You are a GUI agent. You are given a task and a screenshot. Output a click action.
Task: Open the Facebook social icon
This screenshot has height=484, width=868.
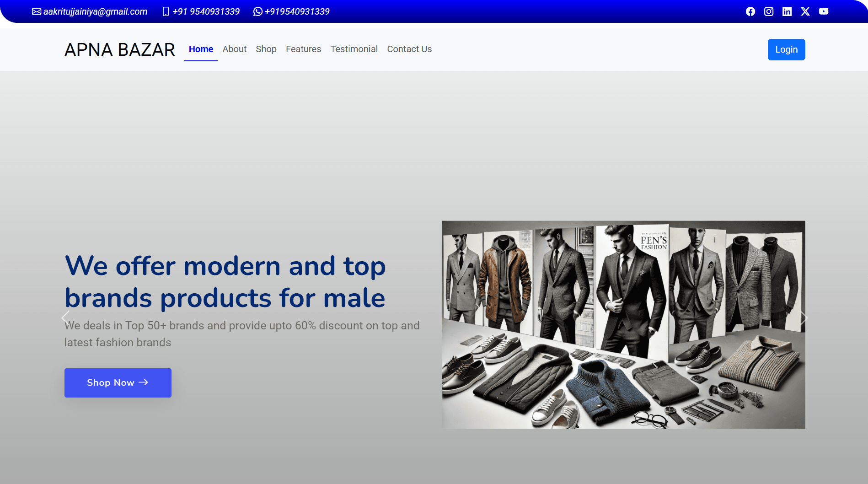(750, 11)
